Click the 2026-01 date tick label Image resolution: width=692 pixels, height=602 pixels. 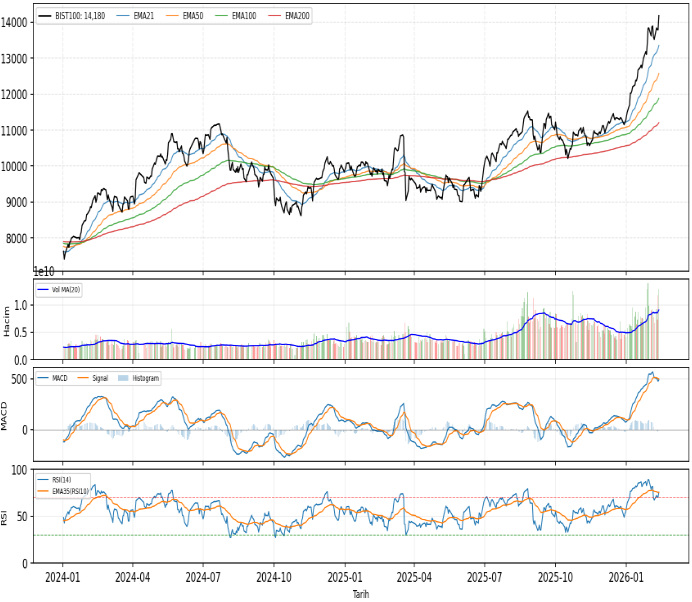coord(626,578)
